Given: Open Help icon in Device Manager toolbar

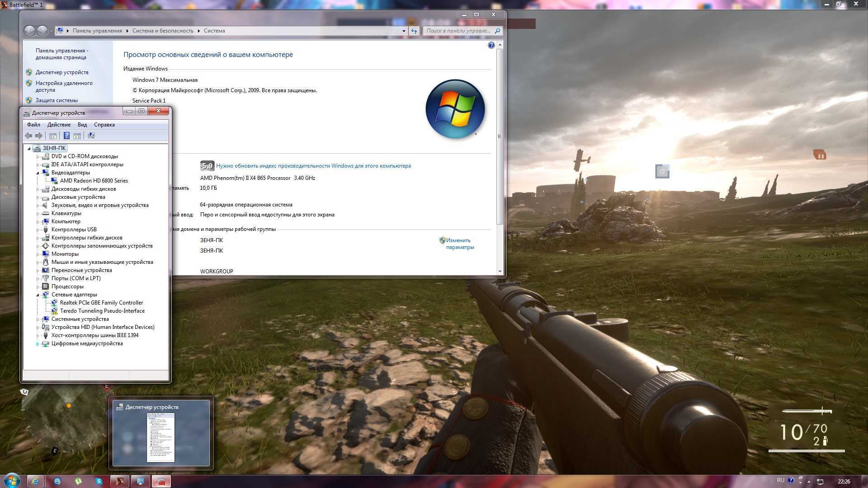Looking at the screenshot, I should (66, 136).
